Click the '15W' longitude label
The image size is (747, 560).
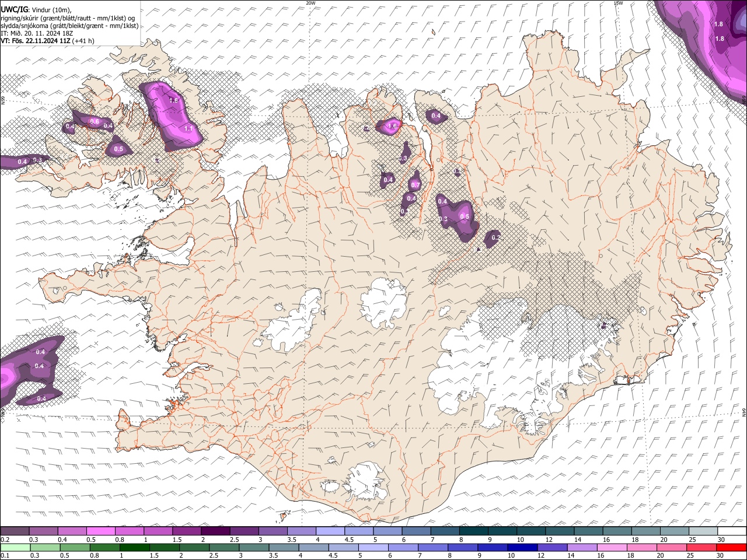click(618, 3)
